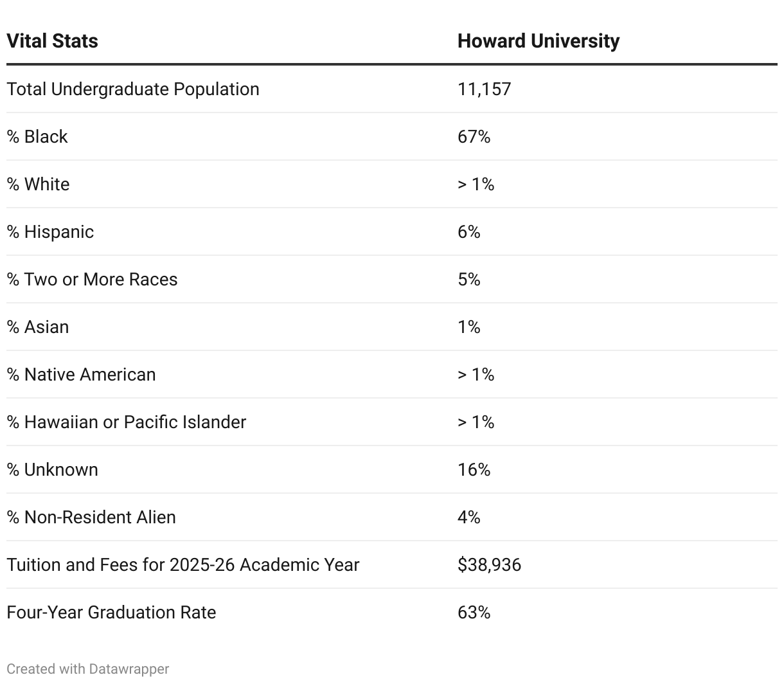Click the 67% value cell

(474, 136)
